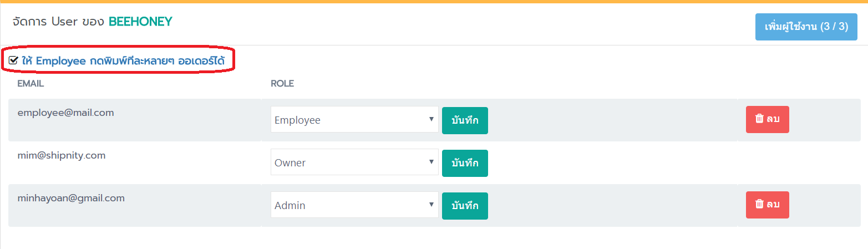Select the minhayoan@gmail.com email text
Viewport: 868px width, 249px height.
click(71, 198)
